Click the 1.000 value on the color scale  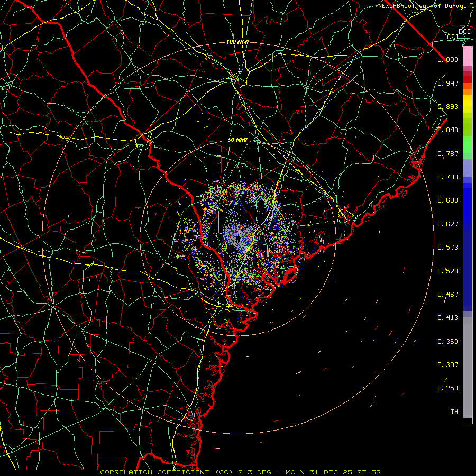pos(448,59)
